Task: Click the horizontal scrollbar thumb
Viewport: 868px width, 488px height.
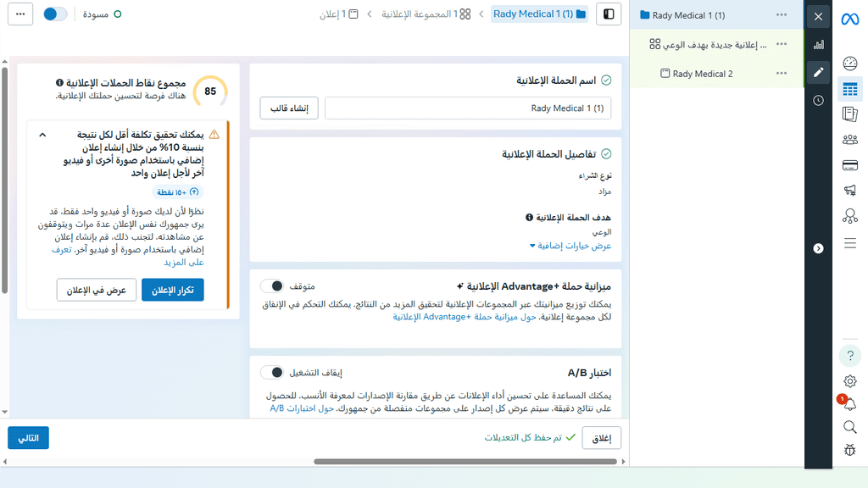Action: click(x=465, y=462)
